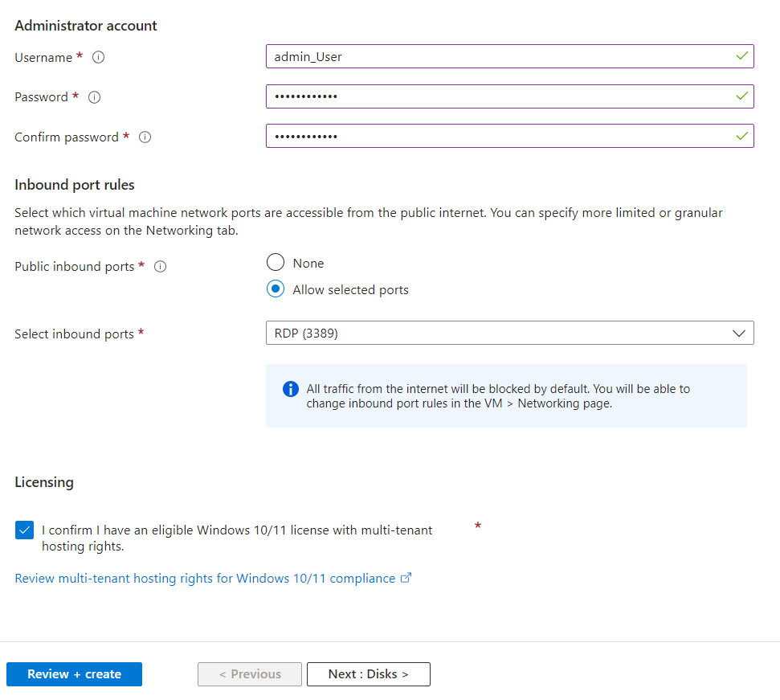Click the Username info icon
Viewport: 780px width, 700px height.
pyautogui.click(x=100, y=58)
